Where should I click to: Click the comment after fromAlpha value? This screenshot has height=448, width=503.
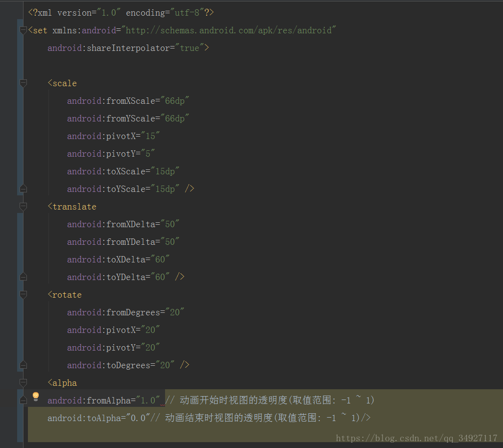tap(270, 400)
